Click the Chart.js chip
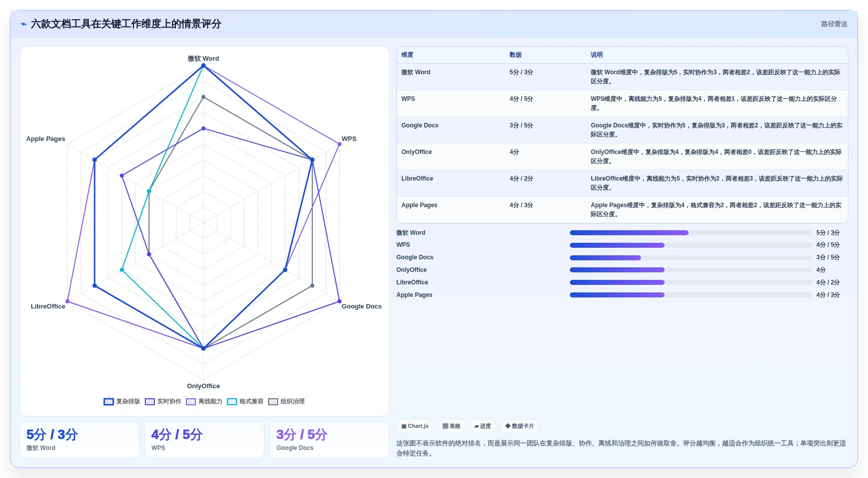Screen dimensions: 868x478 [415, 426]
